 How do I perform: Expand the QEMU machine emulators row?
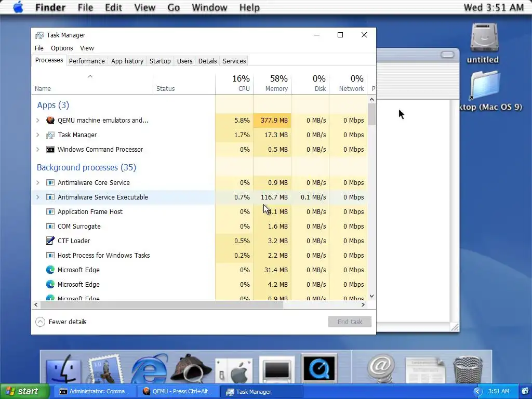(37, 120)
